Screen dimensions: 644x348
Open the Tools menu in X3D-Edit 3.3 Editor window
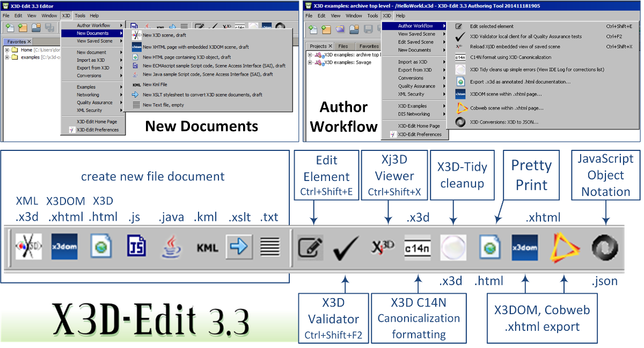click(x=80, y=16)
